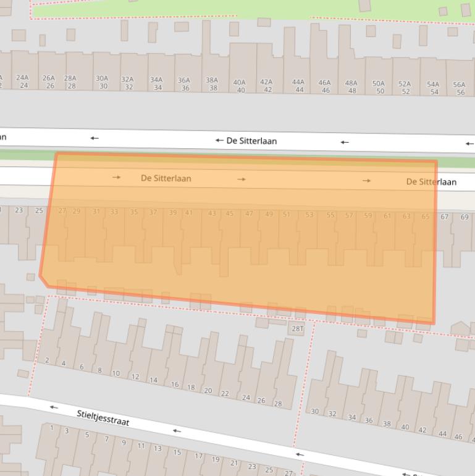Click house number 69 right of the highlighted area
Viewport: 475px width, 476px height.
click(464, 217)
